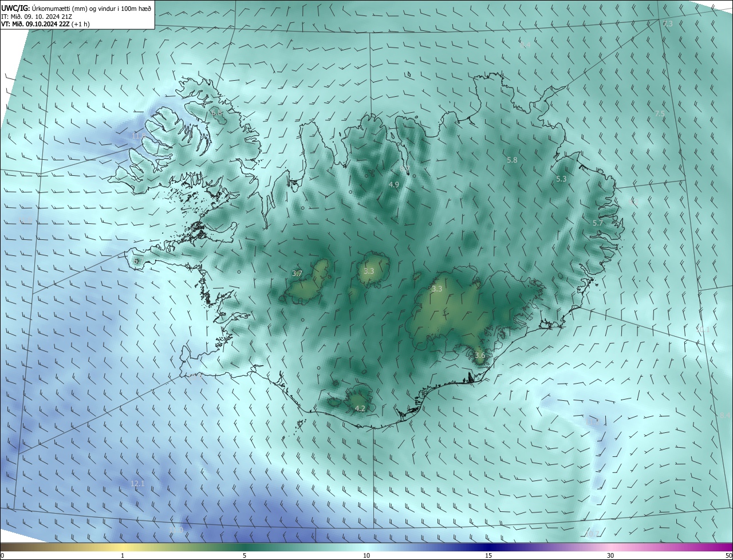The height and width of the screenshot is (560, 733).
Task: Click the map value 7.3
Action: [668, 23]
